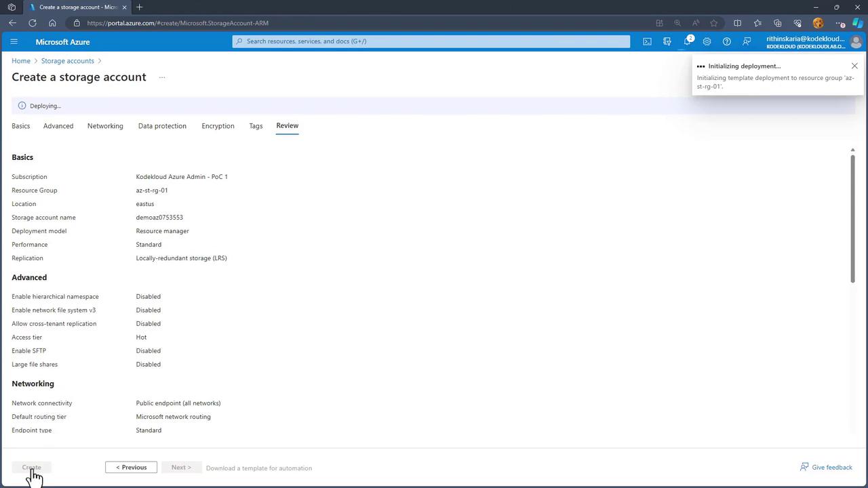868x488 pixels.
Task: Open the browser tab actions menu
Action: tap(12, 7)
